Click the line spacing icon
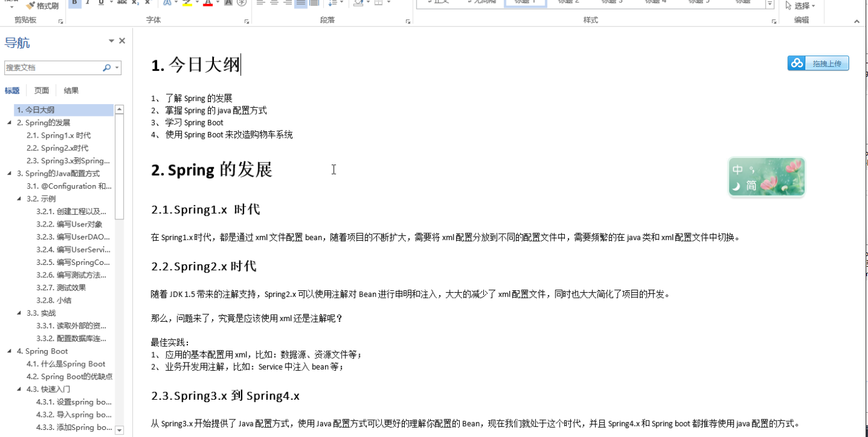The width and height of the screenshot is (868, 437). (x=331, y=2)
